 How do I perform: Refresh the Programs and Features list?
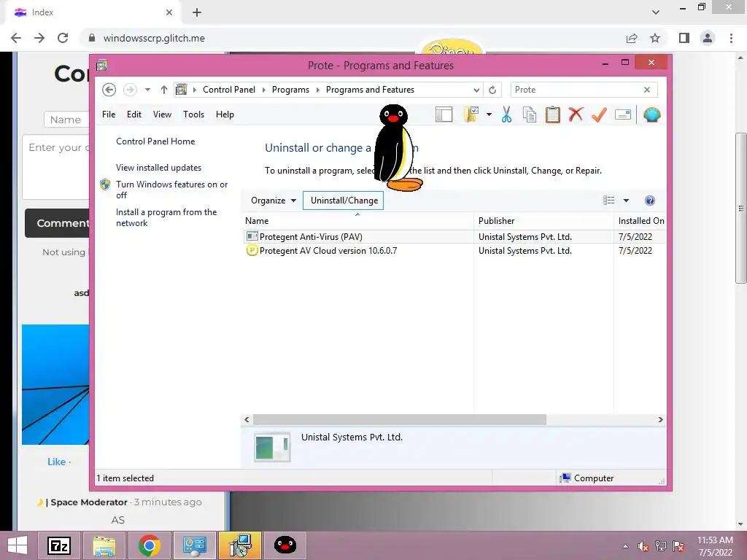click(492, 90)
